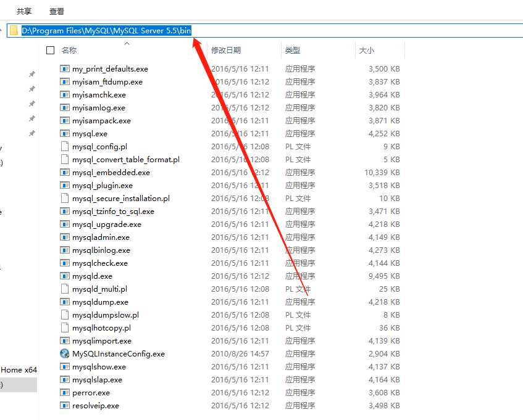
Task: Click the 36 KB size cell
Action: (390, 328)
